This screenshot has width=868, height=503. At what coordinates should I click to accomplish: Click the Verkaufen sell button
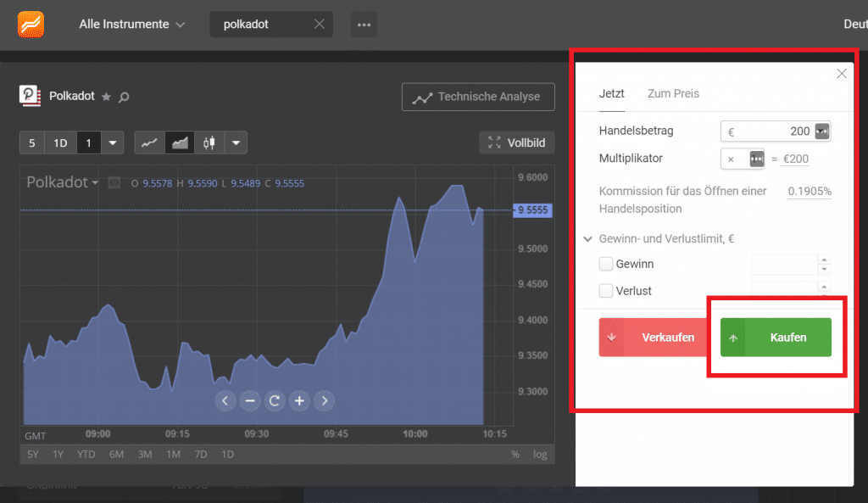pos(654,338)
